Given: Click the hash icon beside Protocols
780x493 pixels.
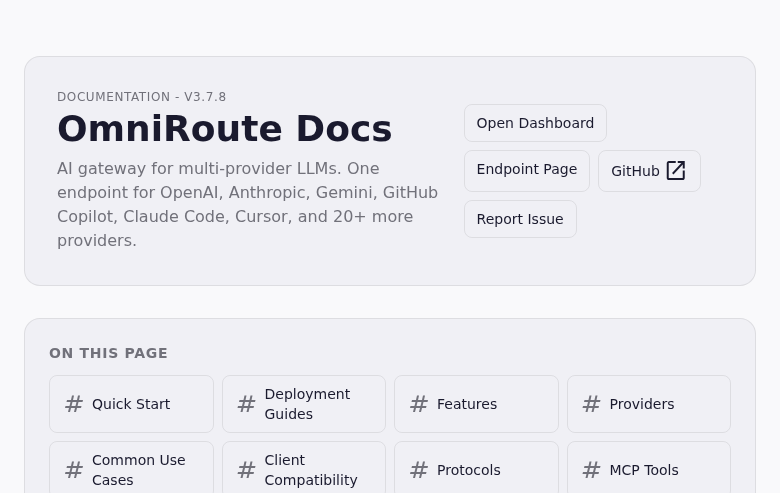Looking at the screenshot, I should 419,470.
